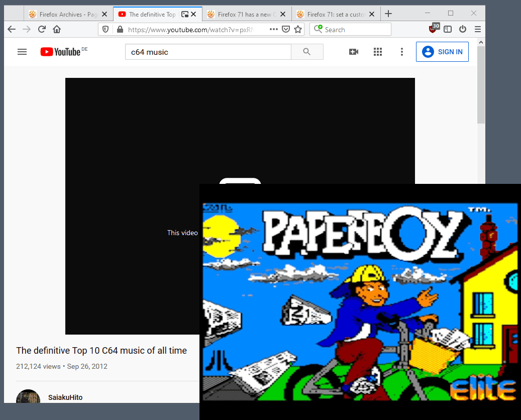This screenshot has height=420, width=521.
Task: Open the tracking protection shield icon
Action: 106,29
